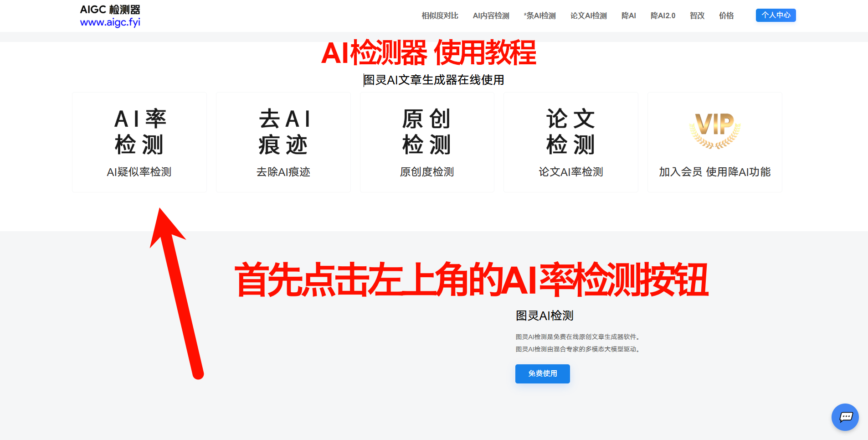Click the AIGC 检测器 logo
The height and width of the screenshot is (440, 868).
point(110,9)
